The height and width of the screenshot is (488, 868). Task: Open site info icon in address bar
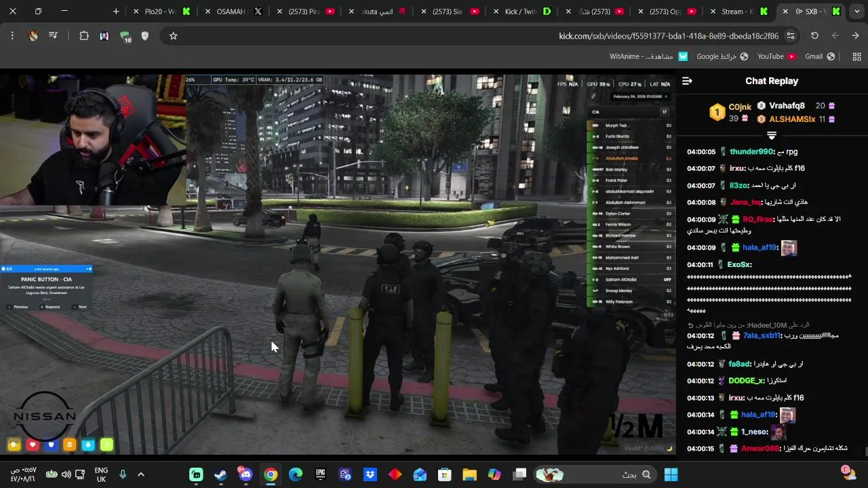point(791,36)
